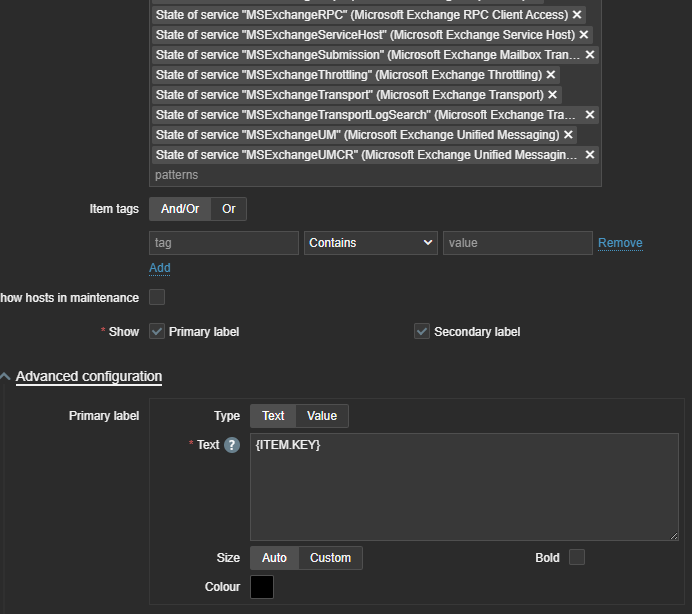692x614 pixels.
Task: Click the Add tag link
Action: coord(160,268)
